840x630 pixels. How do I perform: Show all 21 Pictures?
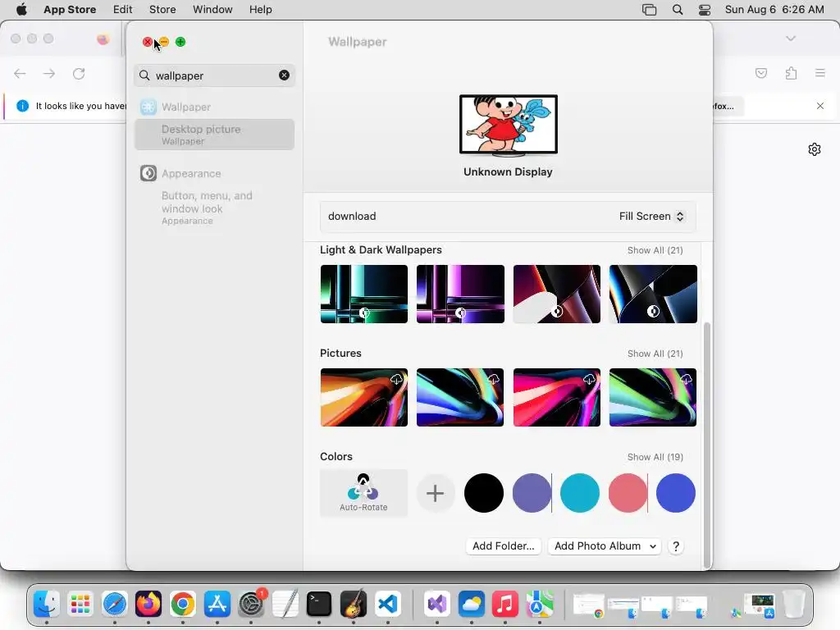click(x=655, y=354)
